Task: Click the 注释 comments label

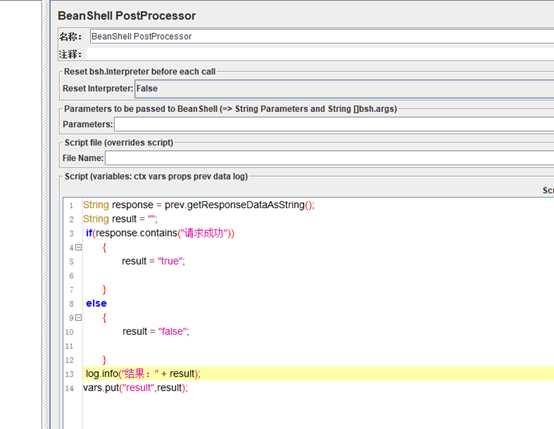Action: point(70,54)
